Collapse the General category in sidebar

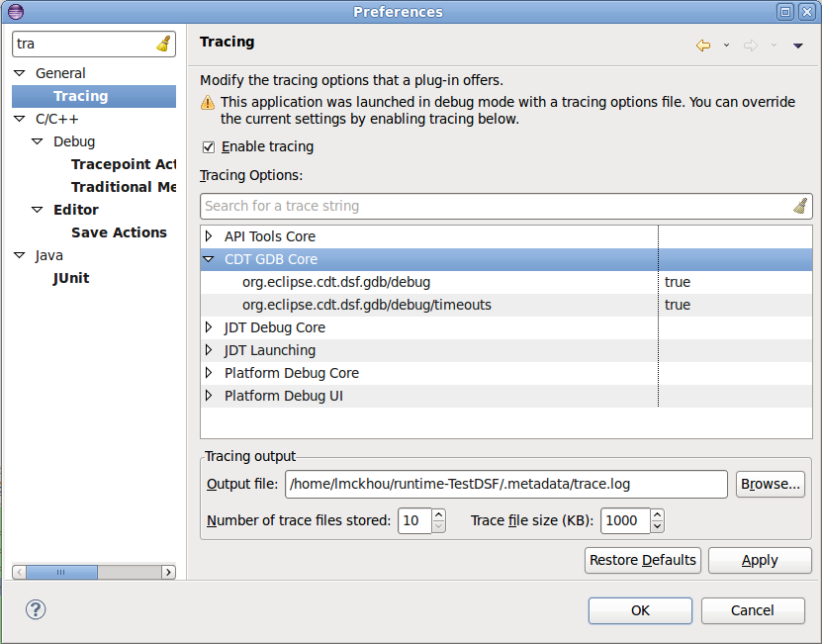(20, 73)
